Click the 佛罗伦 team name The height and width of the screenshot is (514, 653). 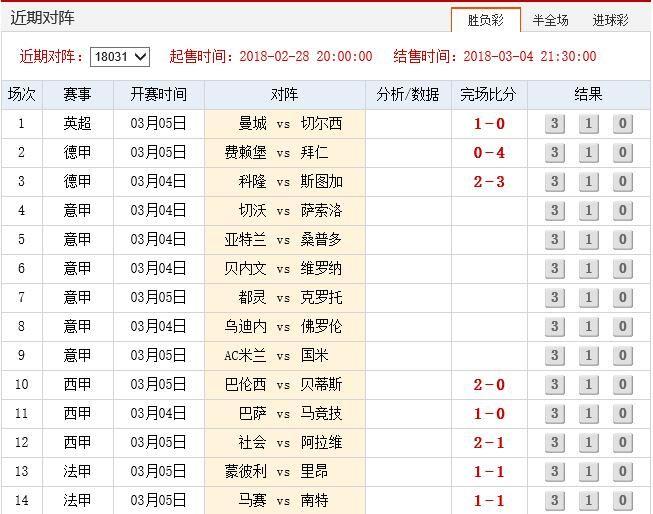click(x=322, y=327)
